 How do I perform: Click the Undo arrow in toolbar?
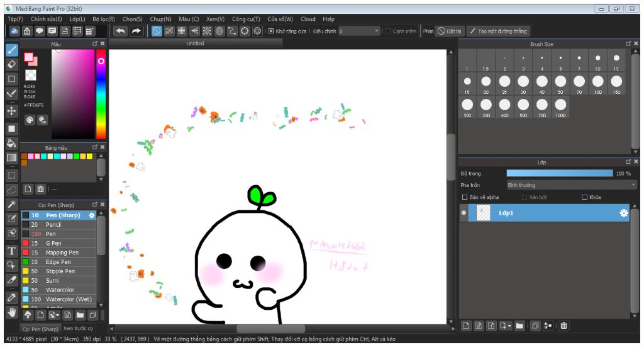(120, 31)
